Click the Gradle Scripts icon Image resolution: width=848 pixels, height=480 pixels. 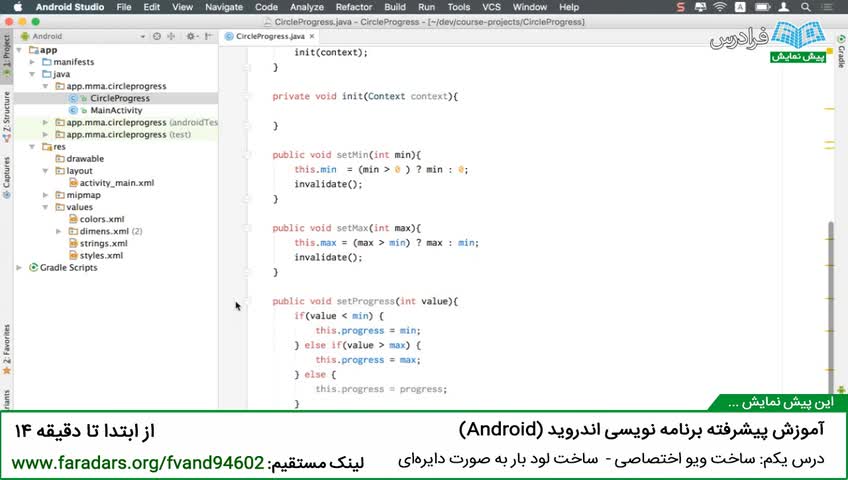pyautogui.click(x=34, y=268)
